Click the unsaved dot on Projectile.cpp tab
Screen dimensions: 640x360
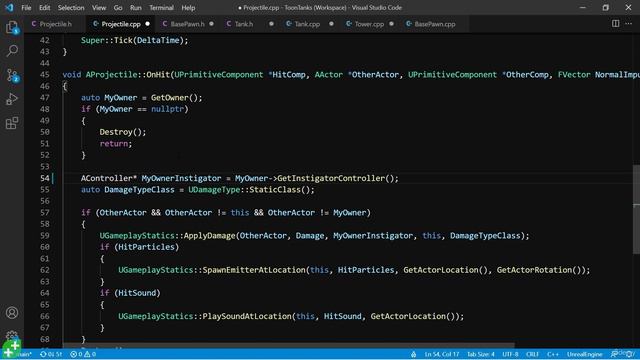pos(148,24)
